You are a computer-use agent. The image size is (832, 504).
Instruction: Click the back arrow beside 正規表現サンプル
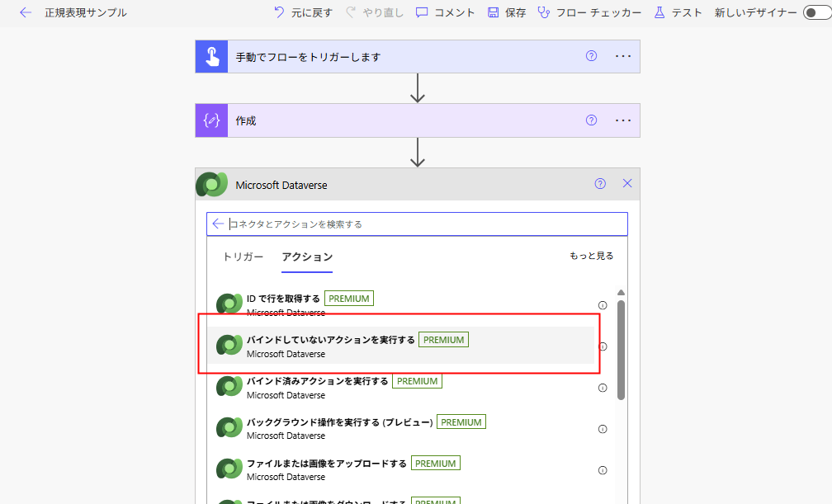point(26,13)
